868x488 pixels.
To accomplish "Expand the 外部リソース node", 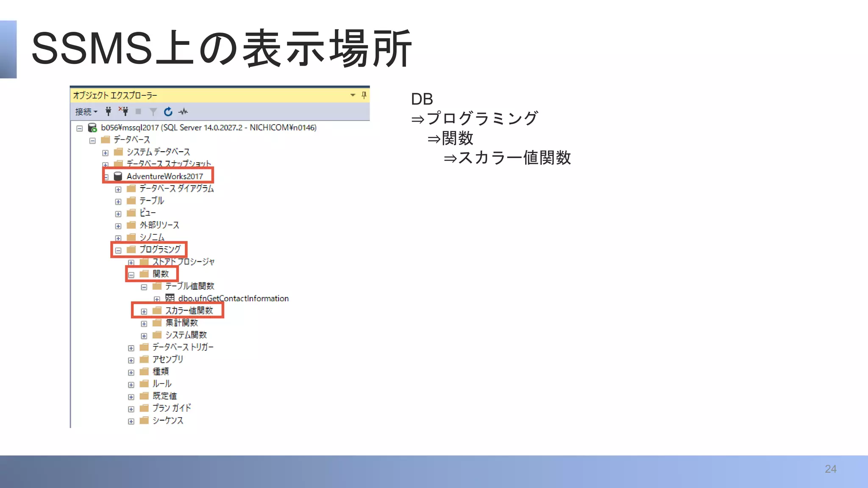I will (118, 226).
